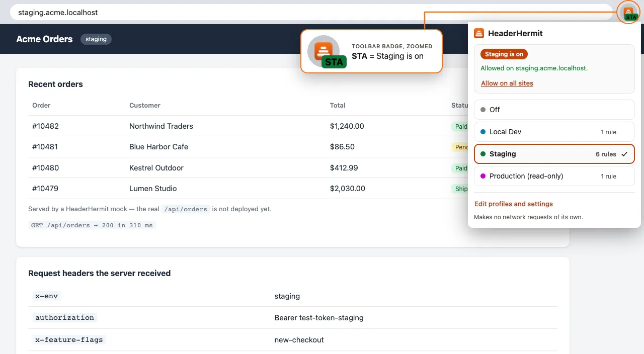Click customer Northwind Traders
The image size is (644, 354).
161,126
